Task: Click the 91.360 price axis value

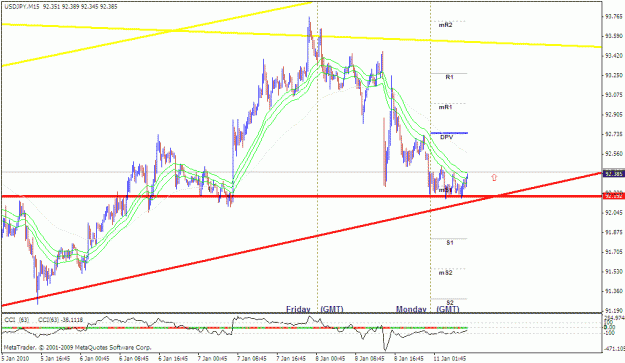Action: click(x=614, y=291)
